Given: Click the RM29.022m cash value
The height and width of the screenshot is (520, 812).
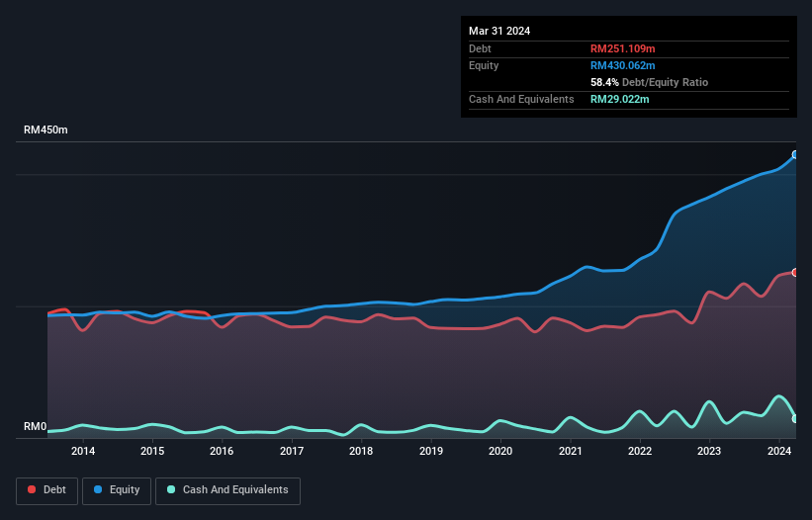Looking at the screenshot, I should point(619,99).
